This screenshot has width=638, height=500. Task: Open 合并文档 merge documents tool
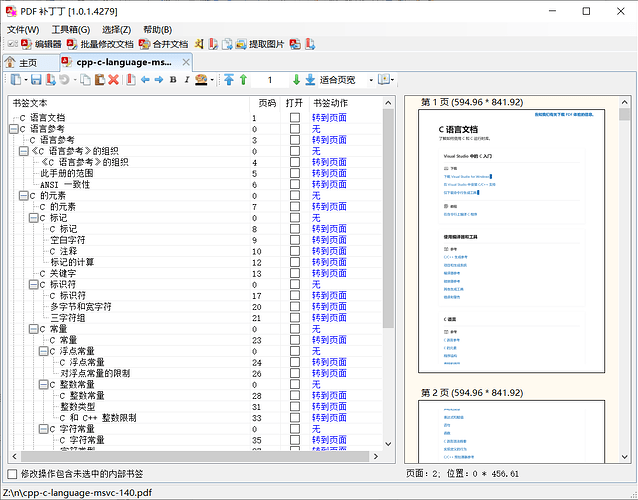163,44
